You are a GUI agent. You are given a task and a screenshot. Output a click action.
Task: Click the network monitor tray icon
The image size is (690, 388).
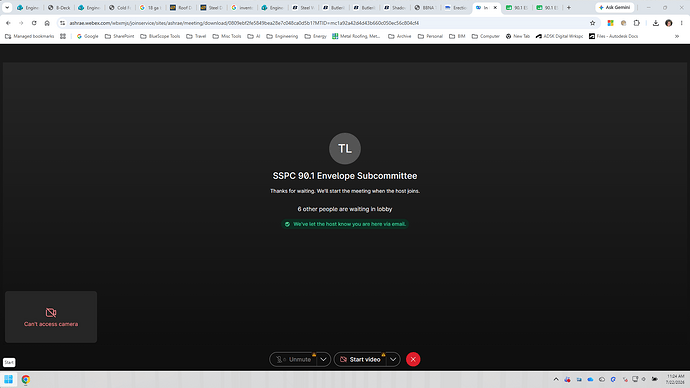pyautogui.click(x=635, y=379)
